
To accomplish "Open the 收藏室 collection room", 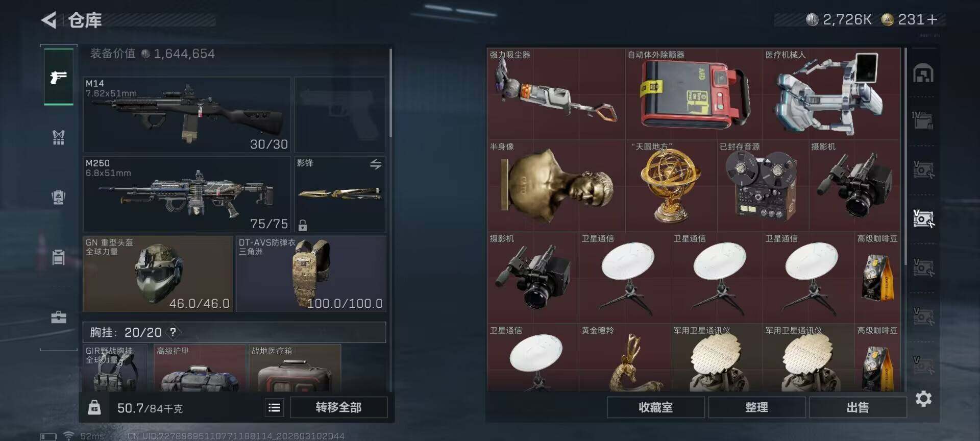I will tap(656, 407).
